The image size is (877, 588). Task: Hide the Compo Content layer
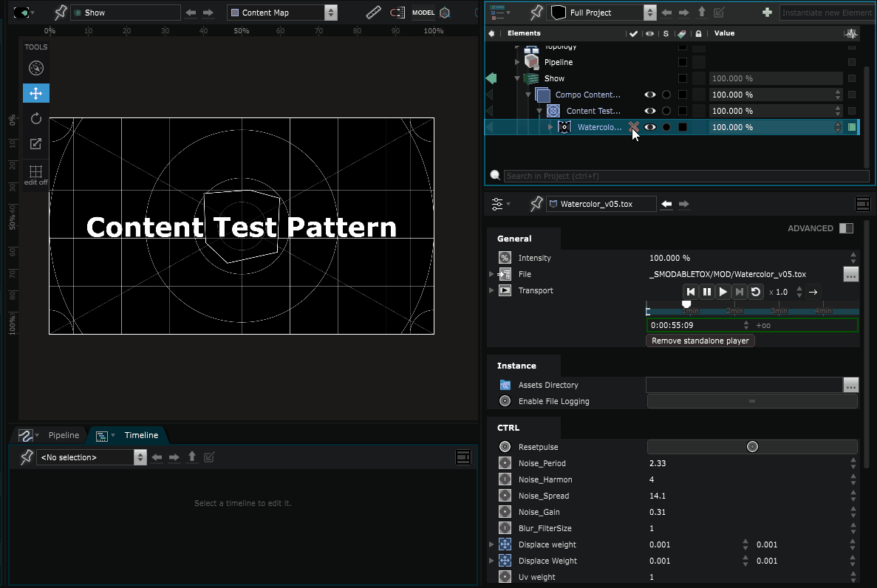pyautogui.click(x=650, y=95)
